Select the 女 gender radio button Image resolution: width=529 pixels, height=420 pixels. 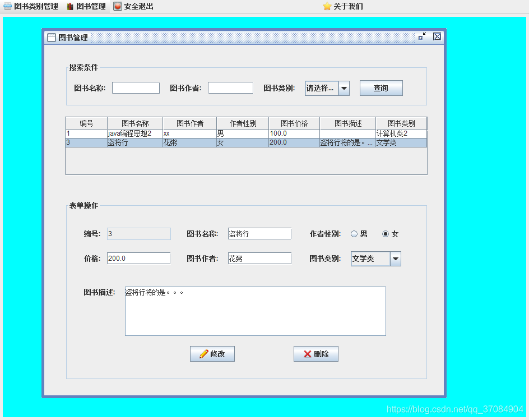pos(386,234)
